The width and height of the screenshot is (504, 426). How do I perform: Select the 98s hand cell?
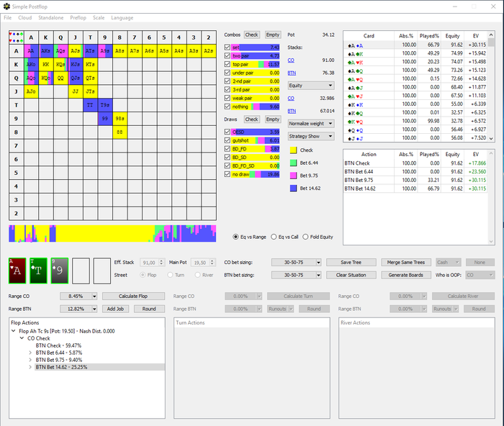[120, 119]
